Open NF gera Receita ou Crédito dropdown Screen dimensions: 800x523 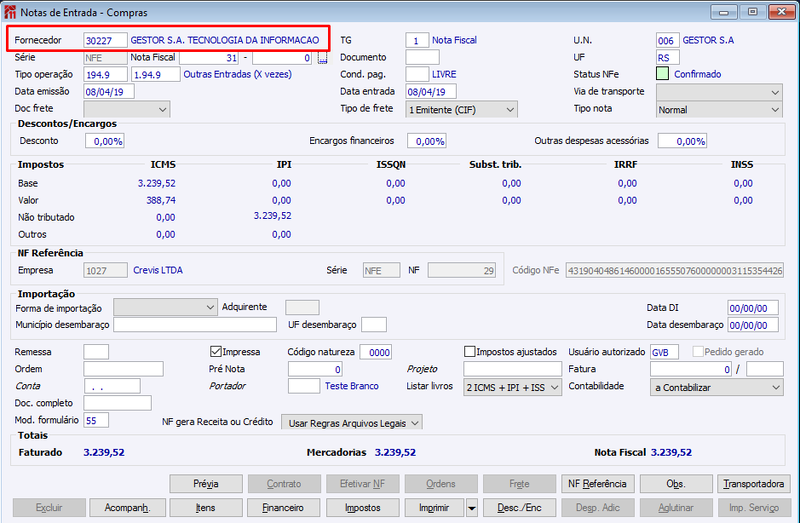pyautogui.click(x=352, y=422)
